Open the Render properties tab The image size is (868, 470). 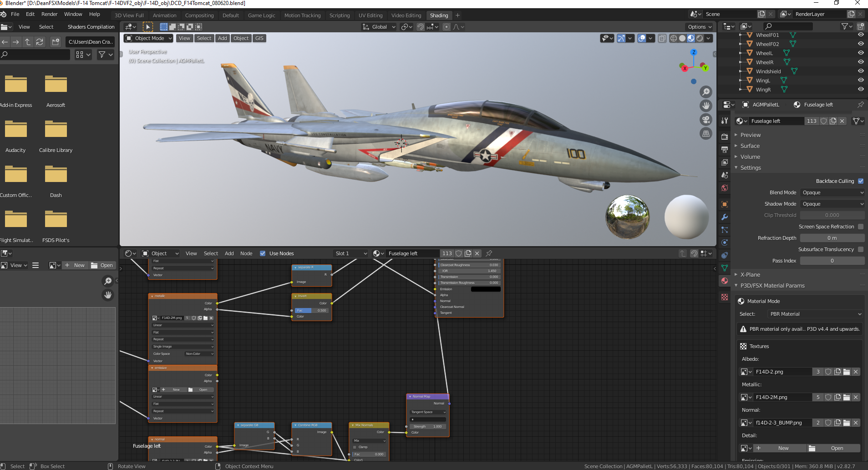(725, 136)
